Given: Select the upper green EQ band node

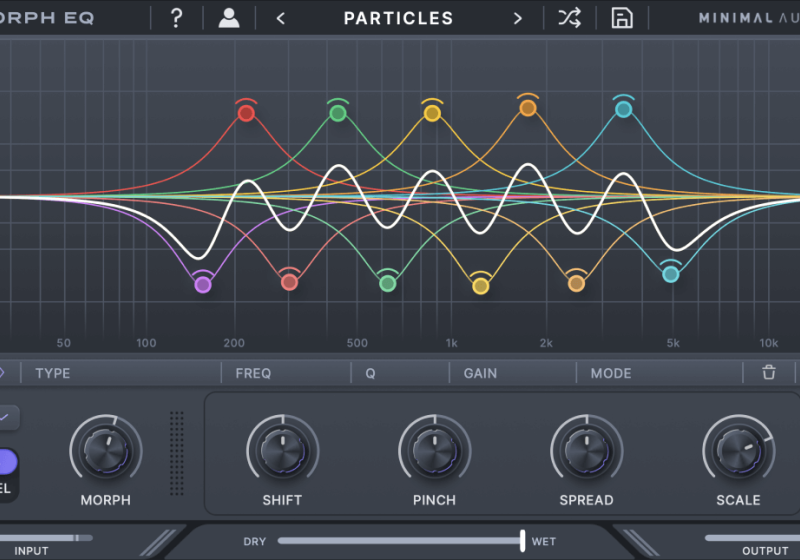Looking at the screenshot, I should (338, 113).
